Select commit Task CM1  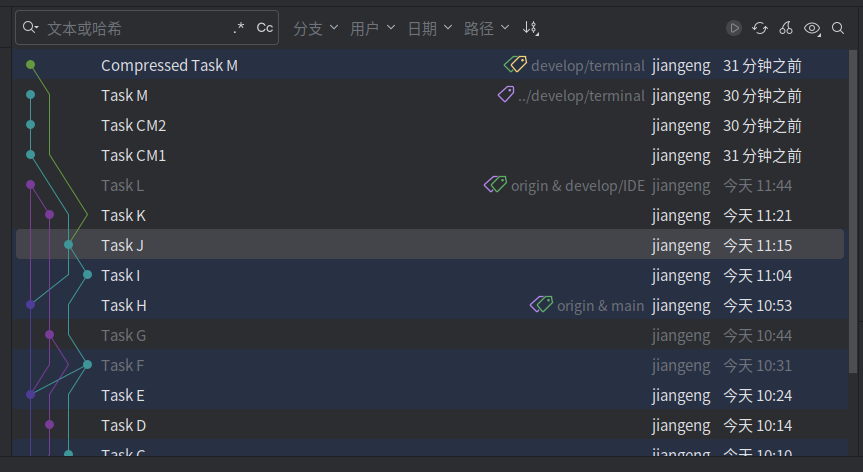pyautogui.click(x=430, y=155)
